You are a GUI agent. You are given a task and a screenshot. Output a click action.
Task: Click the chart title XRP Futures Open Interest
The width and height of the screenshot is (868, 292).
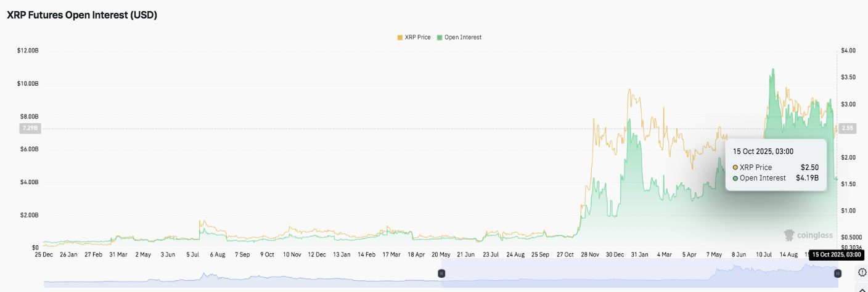(x=82, y=15)
